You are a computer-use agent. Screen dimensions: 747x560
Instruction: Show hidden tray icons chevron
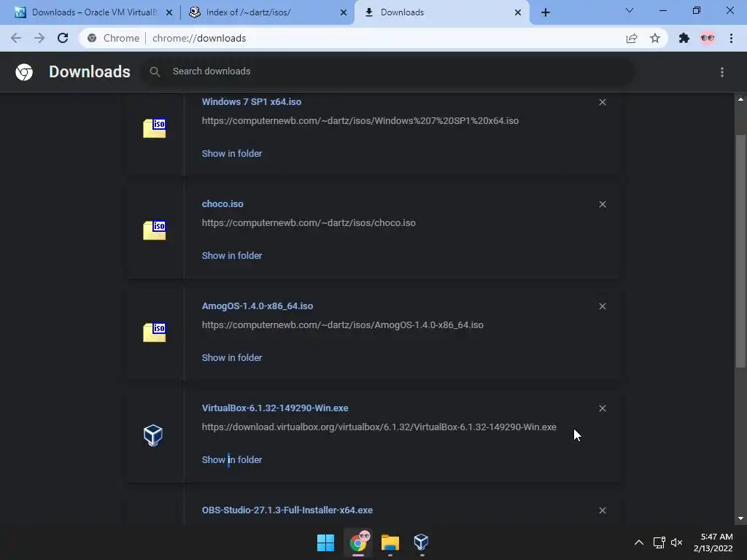point(639,542)
